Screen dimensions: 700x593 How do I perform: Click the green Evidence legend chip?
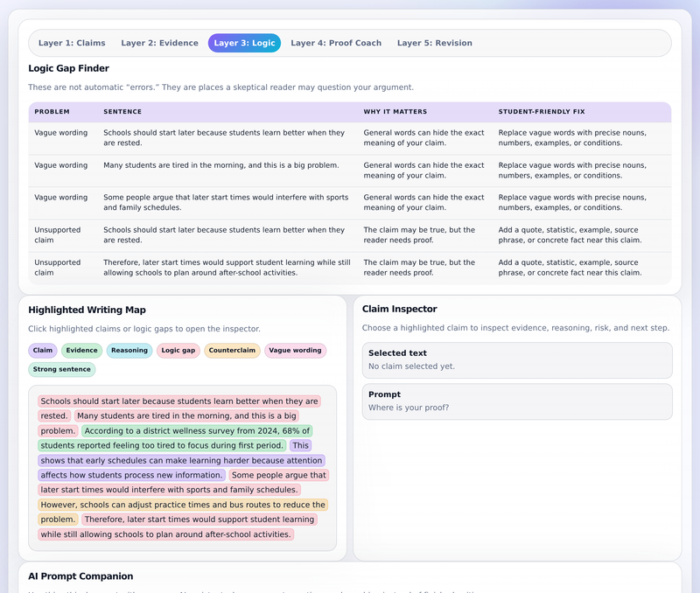tap(81, 350)
